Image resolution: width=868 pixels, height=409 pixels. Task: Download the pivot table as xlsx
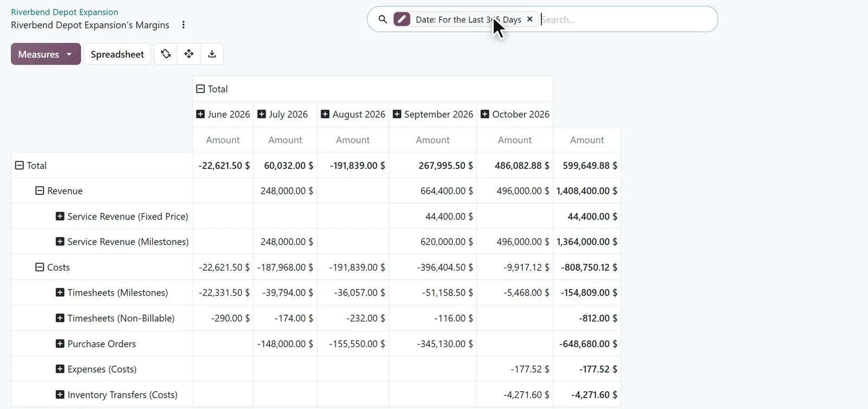pos(212,54)
